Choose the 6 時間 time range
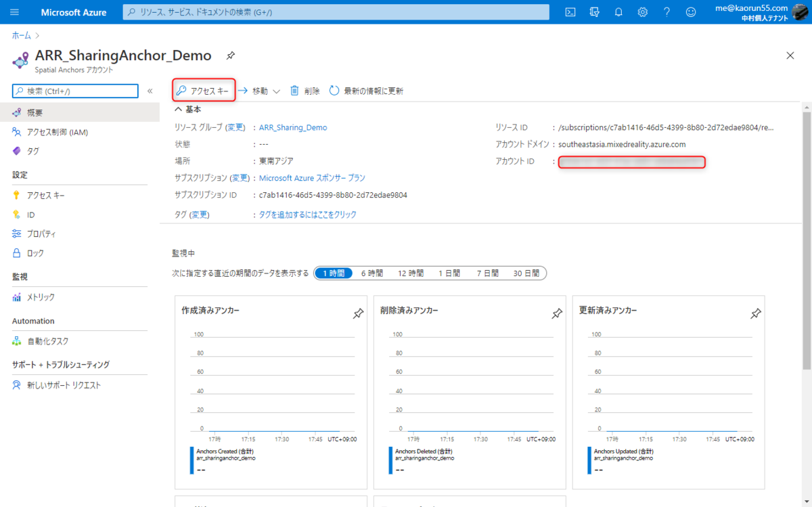812x507 pixels. 371,273
